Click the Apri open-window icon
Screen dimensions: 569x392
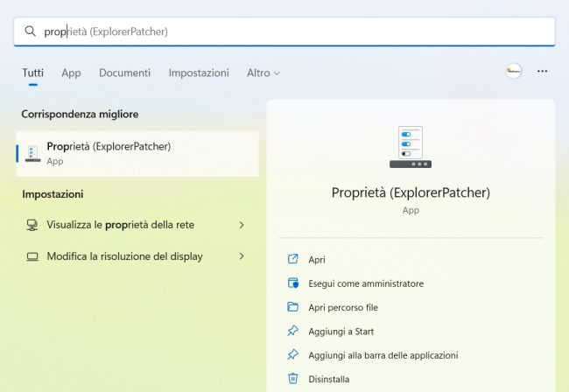293,259
